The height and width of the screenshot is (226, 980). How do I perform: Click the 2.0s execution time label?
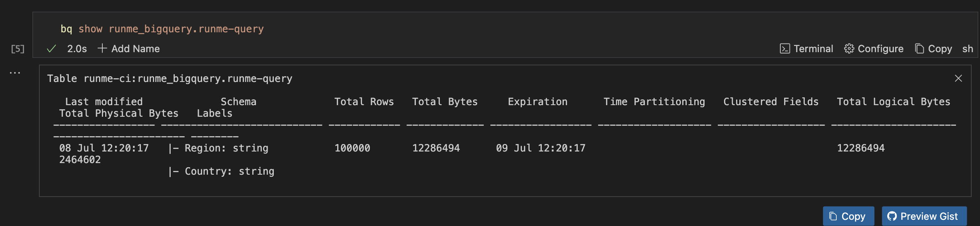[x=77, y=49]
